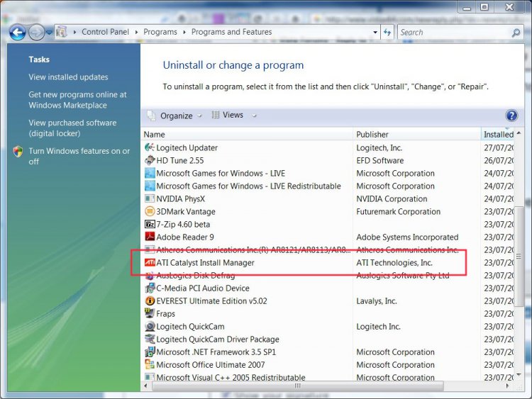Viewport: 532px width, 399px height.
Task: Select the 7-Zip 4.60 beta icon
Action: [150, 224]
